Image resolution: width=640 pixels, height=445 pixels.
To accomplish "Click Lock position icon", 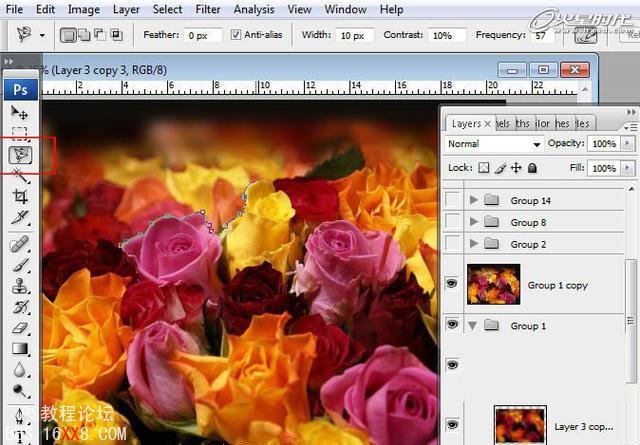I will (516, 168).
